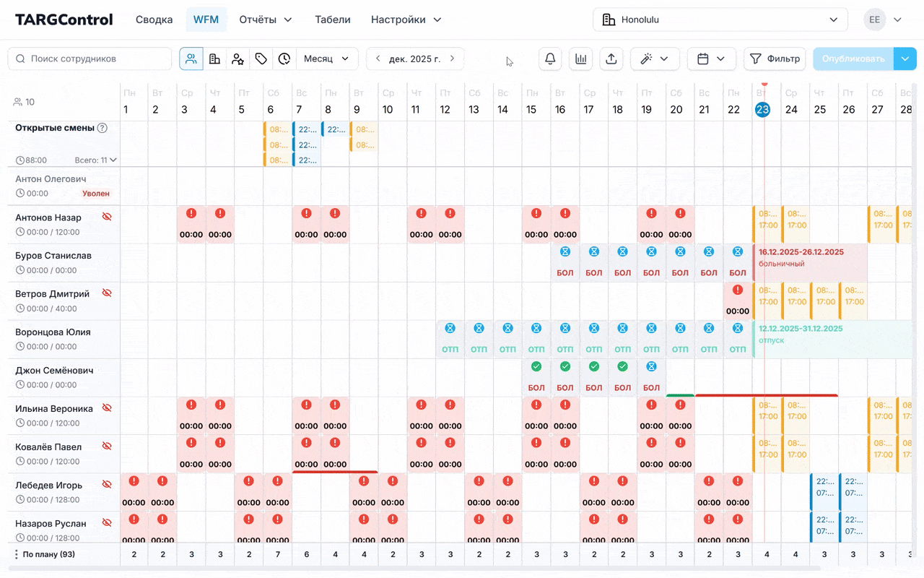Open the Отчёты menu

265,20
